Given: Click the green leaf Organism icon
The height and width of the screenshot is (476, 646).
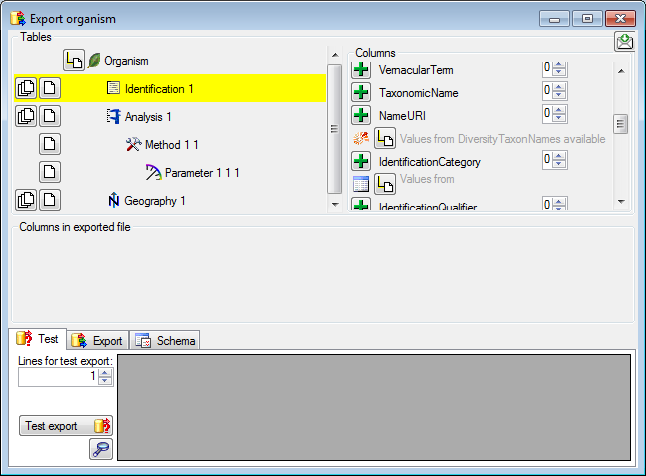Looking at the screenshot, I should tap(94, 61).
